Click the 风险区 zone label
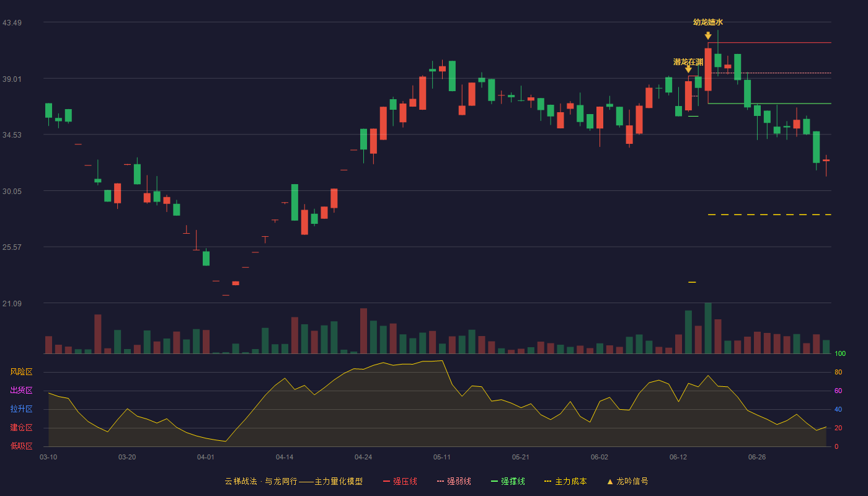This screenshot has width=868, height=496. tap(21, 372)
